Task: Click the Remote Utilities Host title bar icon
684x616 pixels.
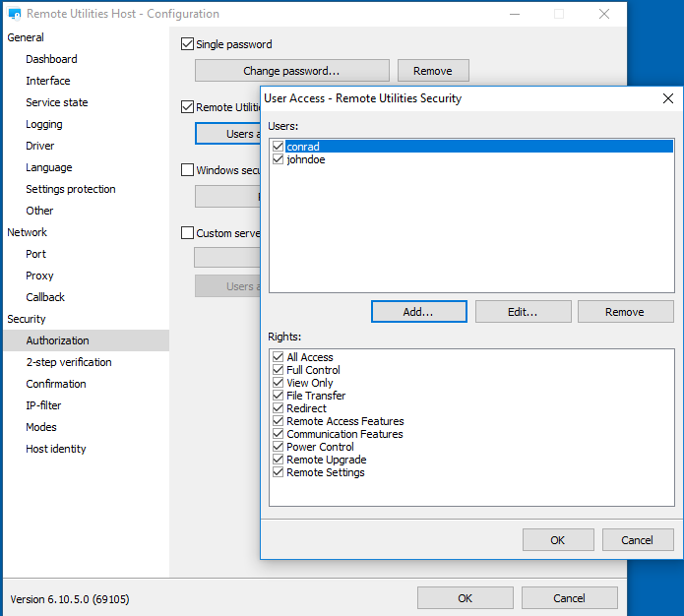Action: 14,15
